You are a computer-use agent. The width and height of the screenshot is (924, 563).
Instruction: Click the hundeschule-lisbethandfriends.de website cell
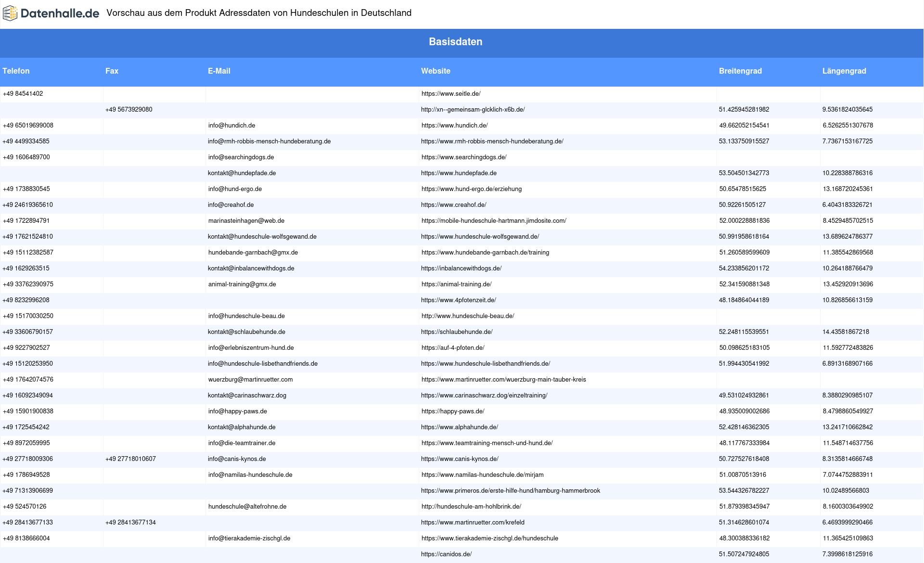click(486, 364)
